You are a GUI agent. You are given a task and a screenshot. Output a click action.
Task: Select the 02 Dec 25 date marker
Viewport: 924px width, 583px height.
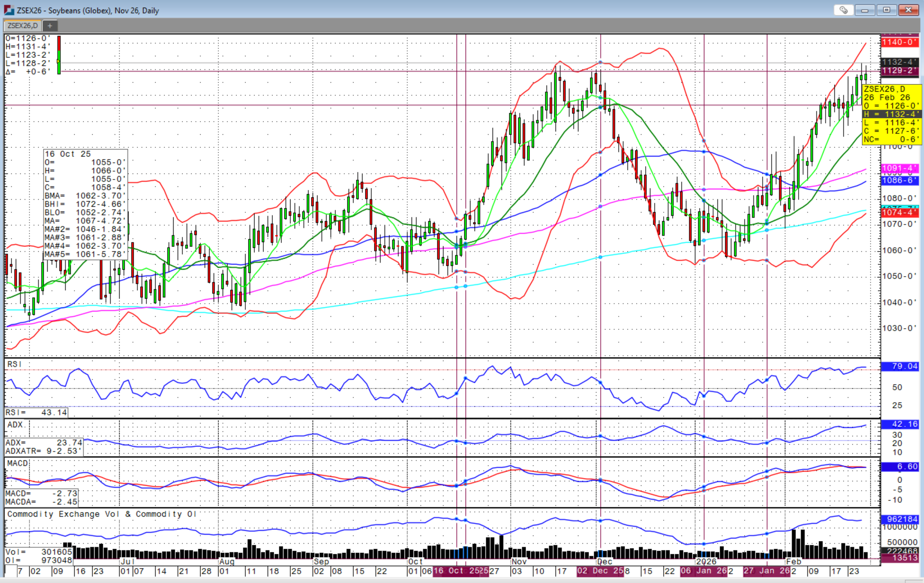pyautogui.click(x=600, y=571)
